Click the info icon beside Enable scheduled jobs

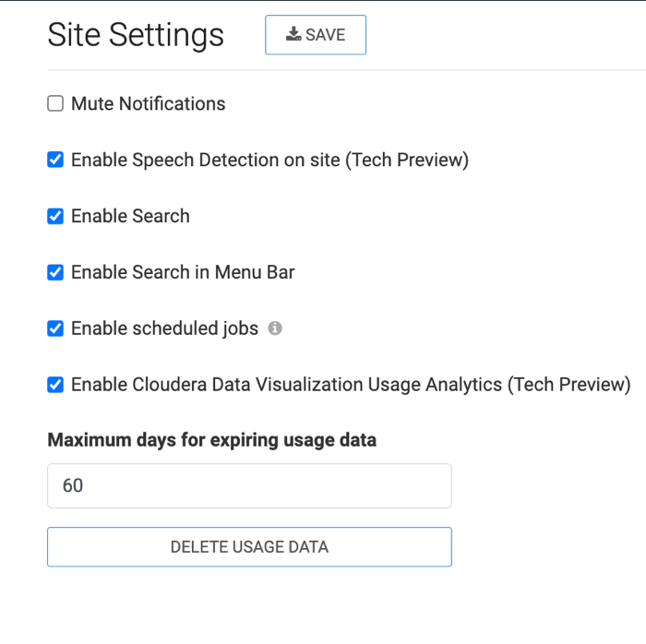tap(275, 328)
